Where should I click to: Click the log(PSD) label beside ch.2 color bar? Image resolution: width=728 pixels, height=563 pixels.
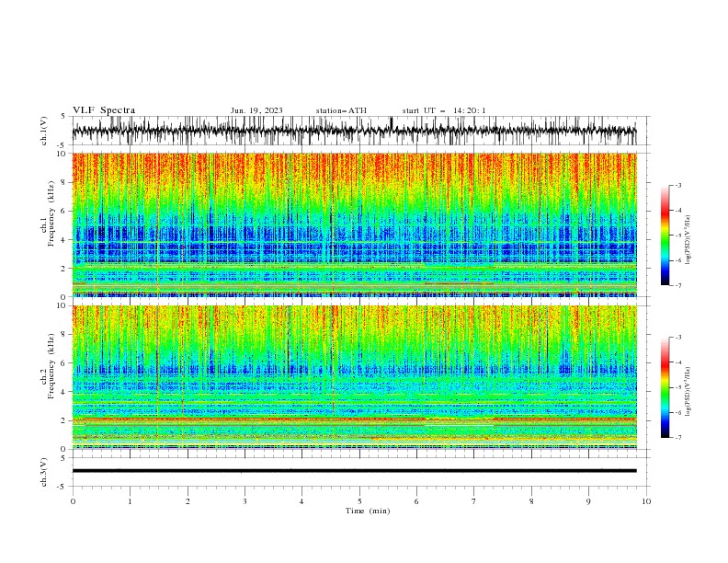(688, 391)
